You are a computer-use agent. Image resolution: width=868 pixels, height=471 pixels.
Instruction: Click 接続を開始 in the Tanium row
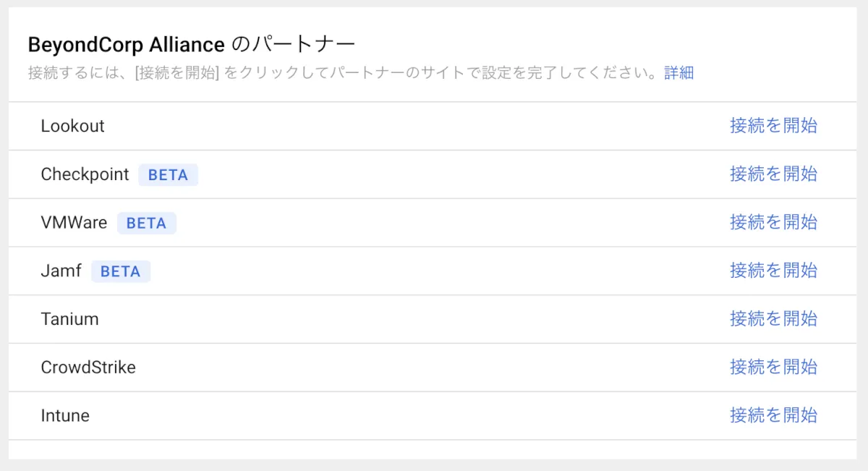tap(773, 319)
